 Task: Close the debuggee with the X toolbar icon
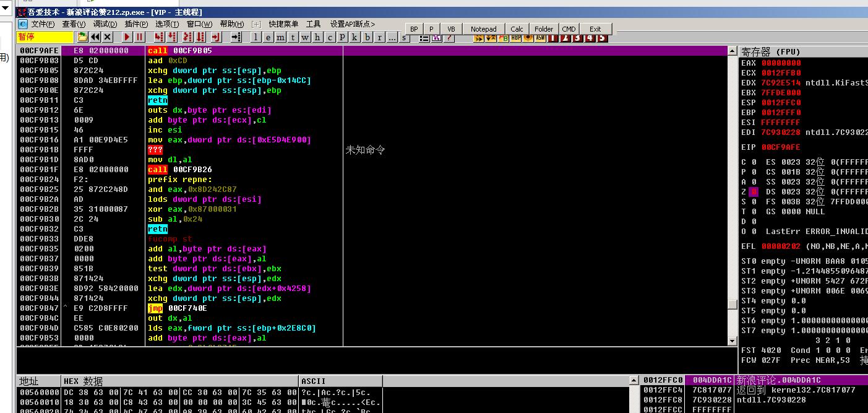(x=106, y=38)
